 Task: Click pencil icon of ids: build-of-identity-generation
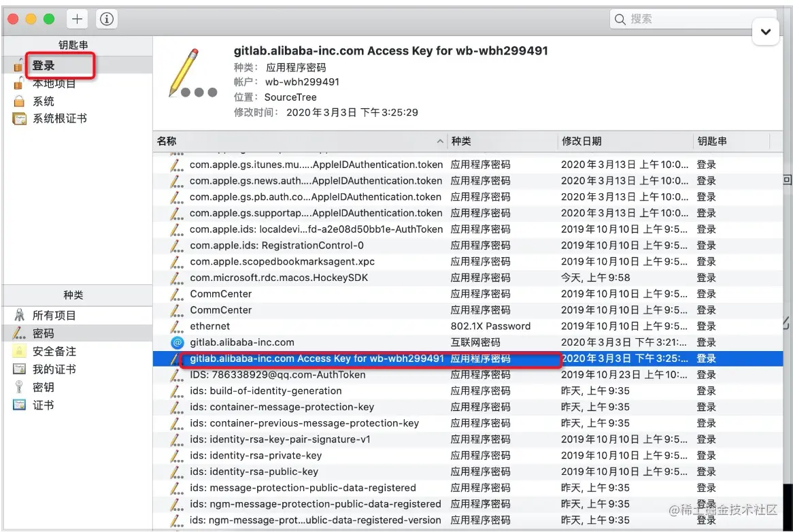click(177, 391)
